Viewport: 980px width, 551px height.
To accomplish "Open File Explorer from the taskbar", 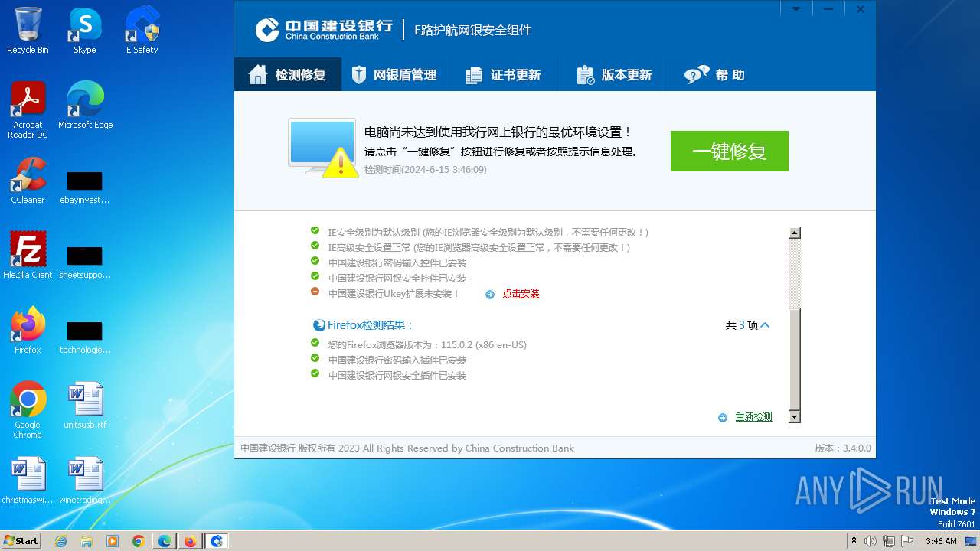I will pyautogui.click(x=87, y=541).
